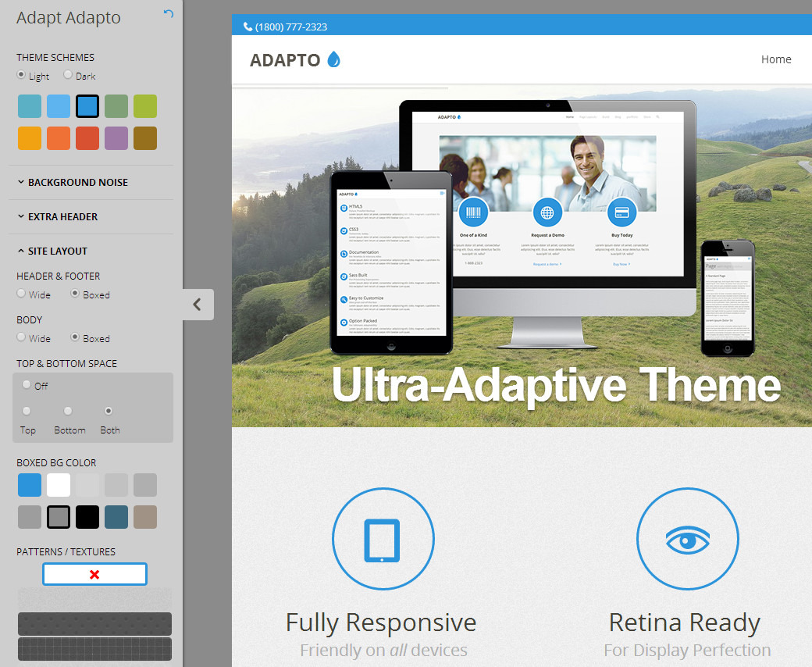This screenshot has height=667, width=812.
Task: Click the phone icon in the top bar
Action: [x=248, y=27]
